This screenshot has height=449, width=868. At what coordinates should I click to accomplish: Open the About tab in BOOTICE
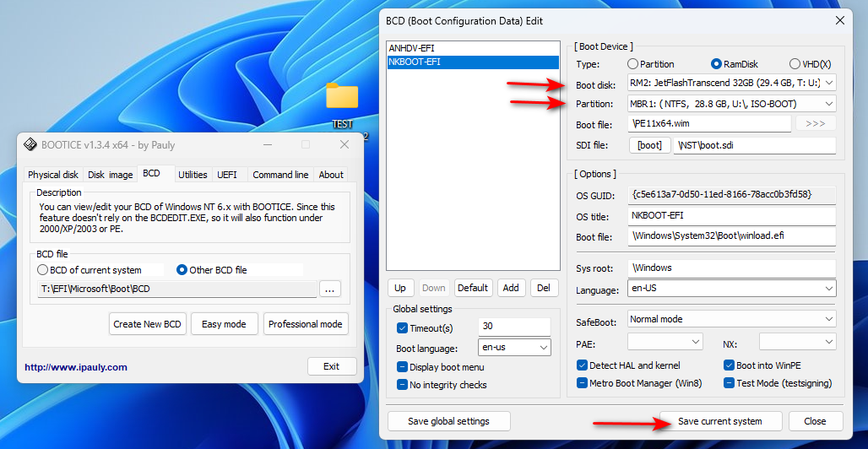tap(331, 175)
